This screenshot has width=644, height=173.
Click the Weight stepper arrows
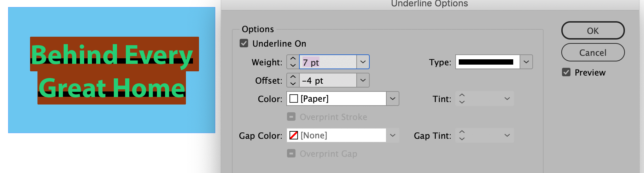(x=293, y=62)
